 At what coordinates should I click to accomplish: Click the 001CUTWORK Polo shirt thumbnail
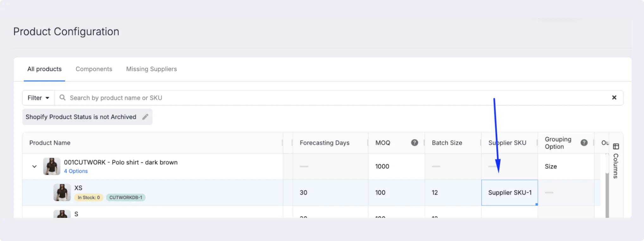(x=52, y=166)
